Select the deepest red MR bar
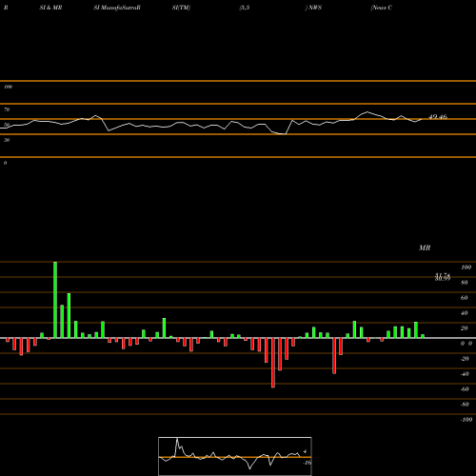 (x=273, y=363)
